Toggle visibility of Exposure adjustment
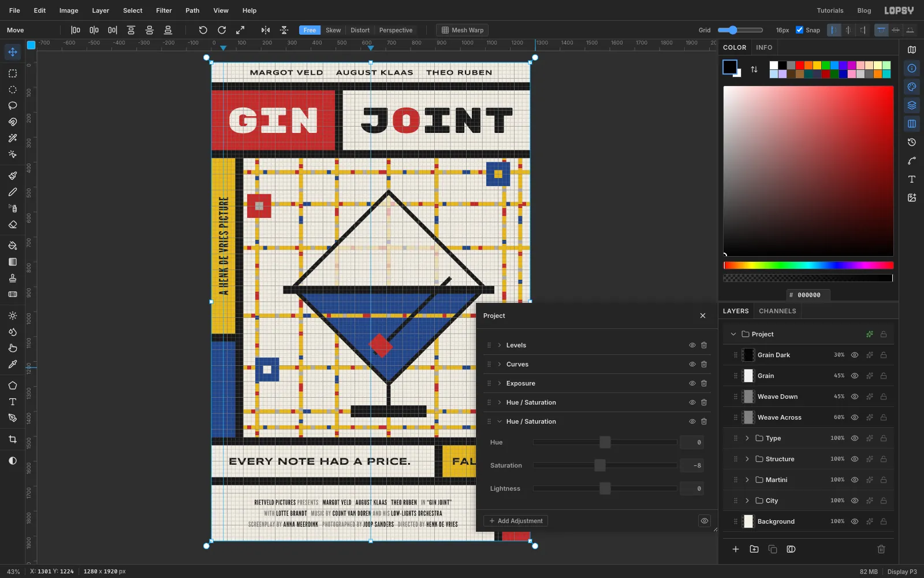Screen dimensions: 924x578 click(x=692, y=383)
